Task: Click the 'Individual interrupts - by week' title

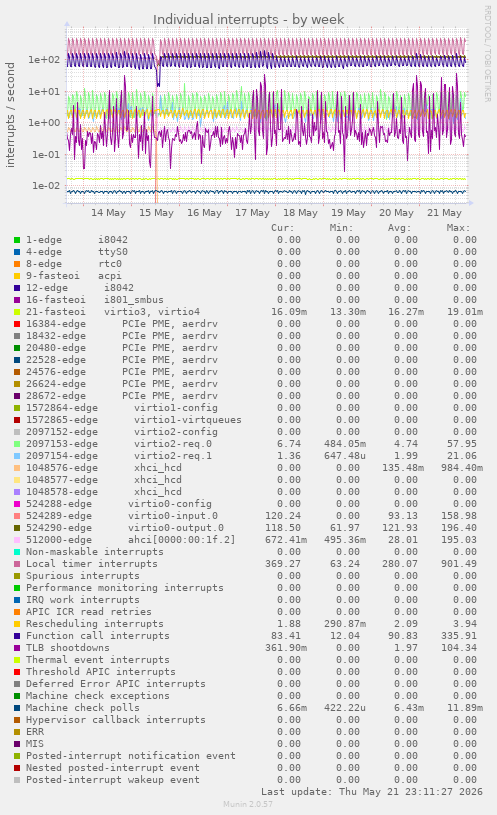Action: click(248, 20)
